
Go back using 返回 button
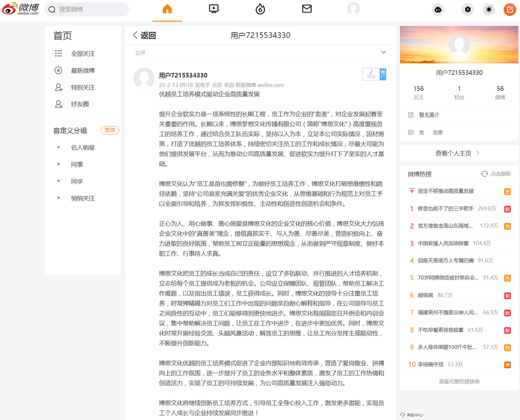144,36
